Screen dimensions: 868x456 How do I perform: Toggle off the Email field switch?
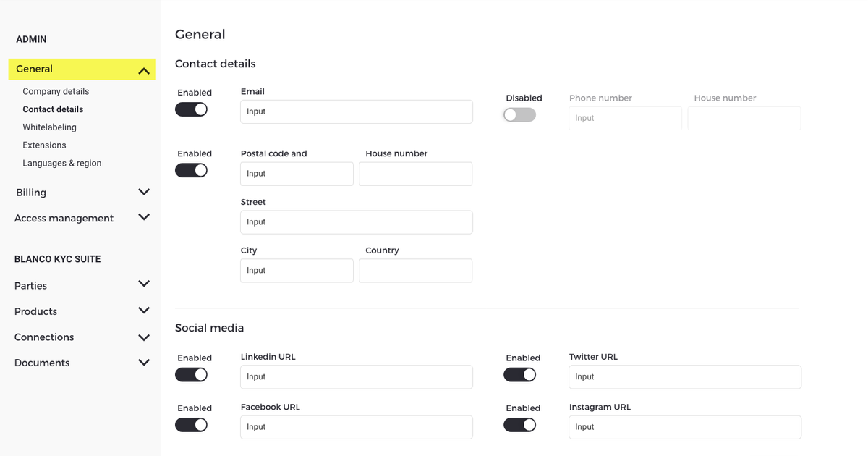191,109
